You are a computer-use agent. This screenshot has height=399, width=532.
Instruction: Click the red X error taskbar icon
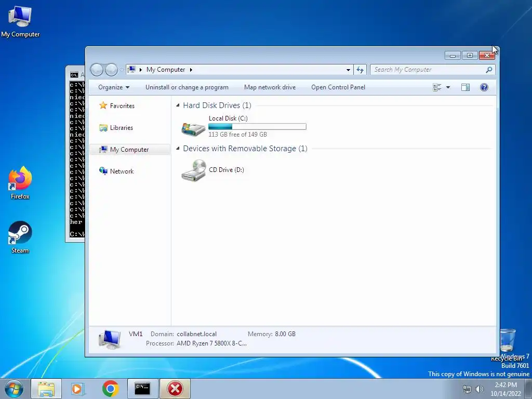175,389
